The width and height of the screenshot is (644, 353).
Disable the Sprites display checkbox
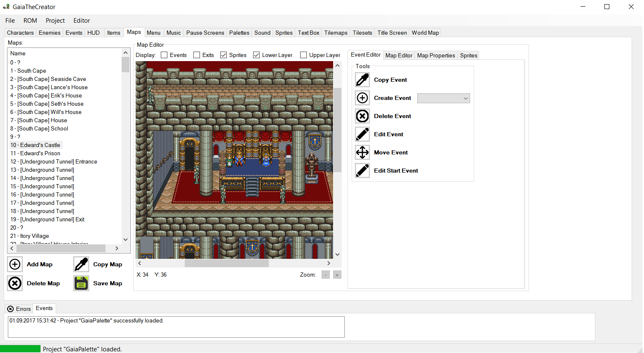[223, 54]
